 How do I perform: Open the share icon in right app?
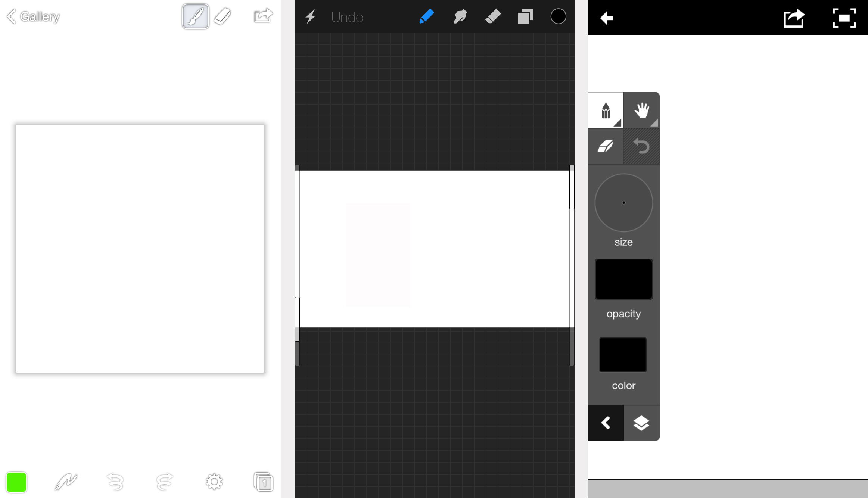coord(794,18)
